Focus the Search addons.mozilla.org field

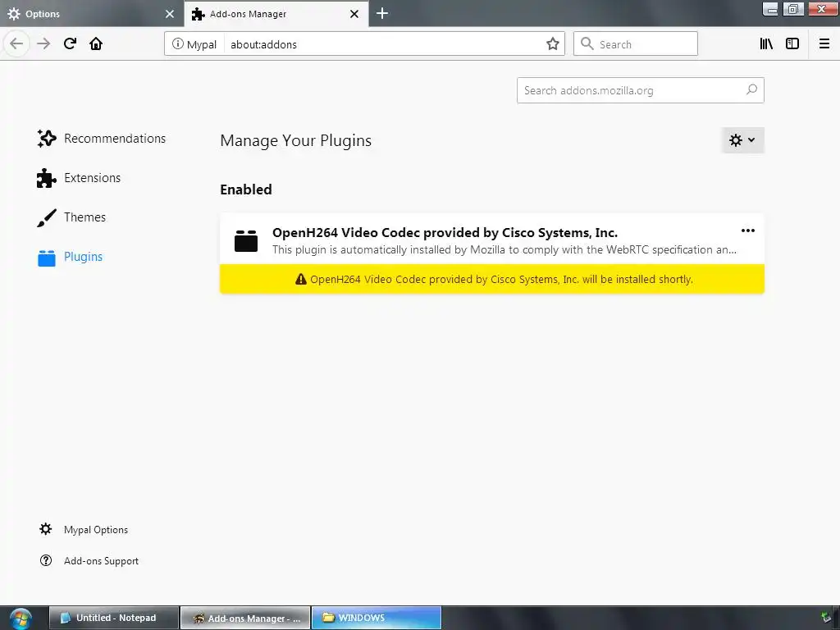pyautogui.click(x=640, y=90)
